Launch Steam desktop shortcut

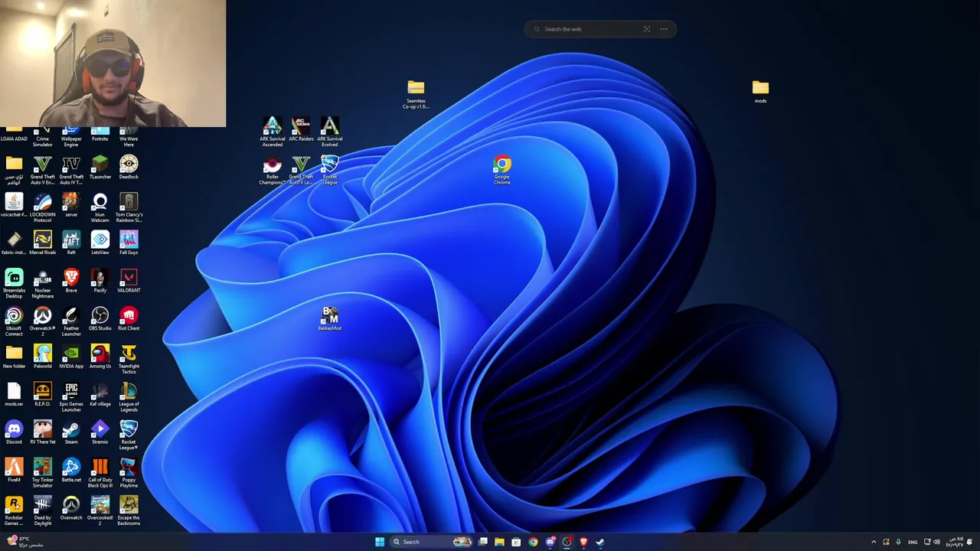point(71,432)
